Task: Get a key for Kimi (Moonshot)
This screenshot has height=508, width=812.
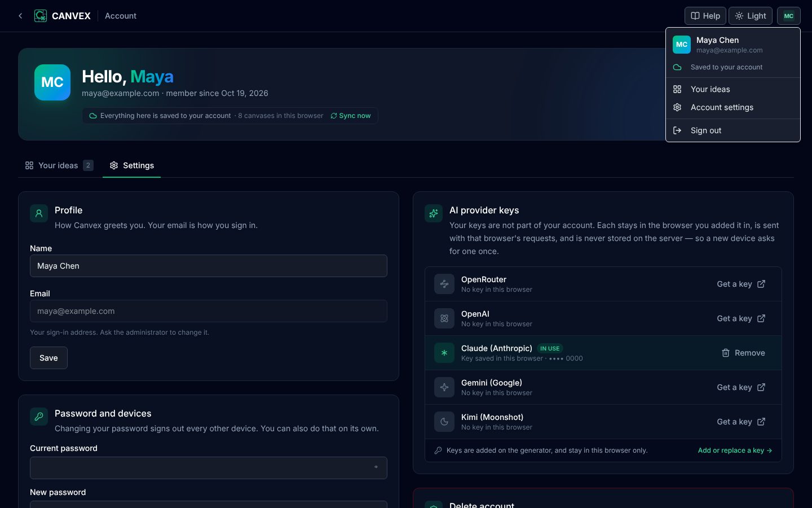Action: pyautogui.click(x=741, y=422)
